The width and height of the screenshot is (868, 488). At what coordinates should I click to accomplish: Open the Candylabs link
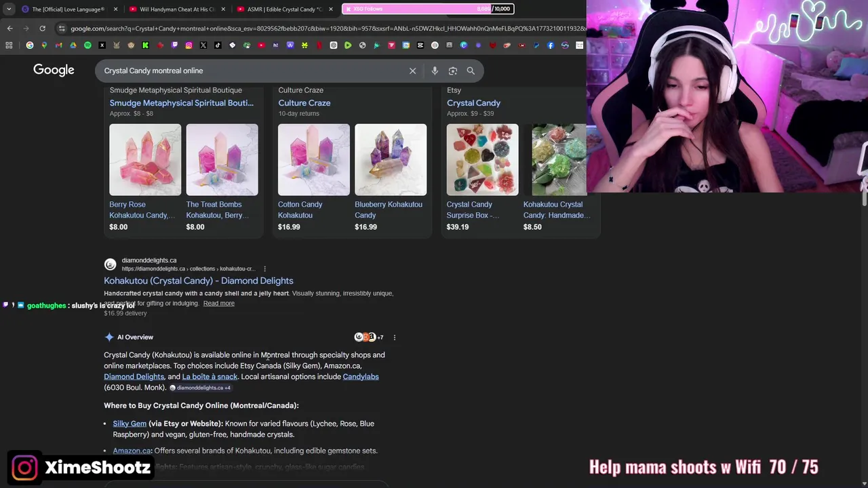(x=361, y=377)
